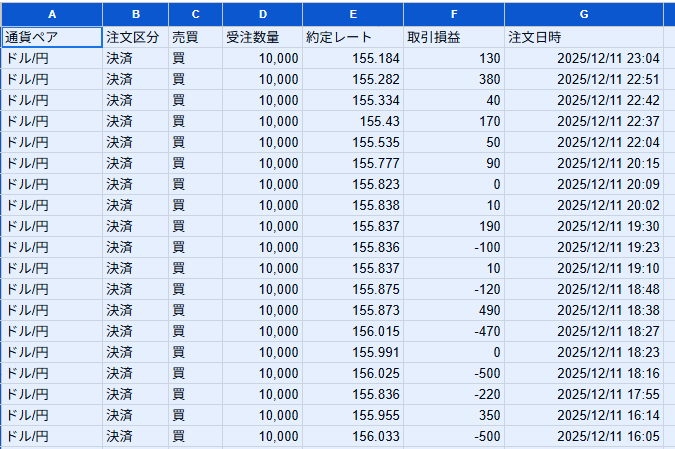Click the 受注数量 header cell
This screenshot has width=675, height=449.
click(262, 37)
